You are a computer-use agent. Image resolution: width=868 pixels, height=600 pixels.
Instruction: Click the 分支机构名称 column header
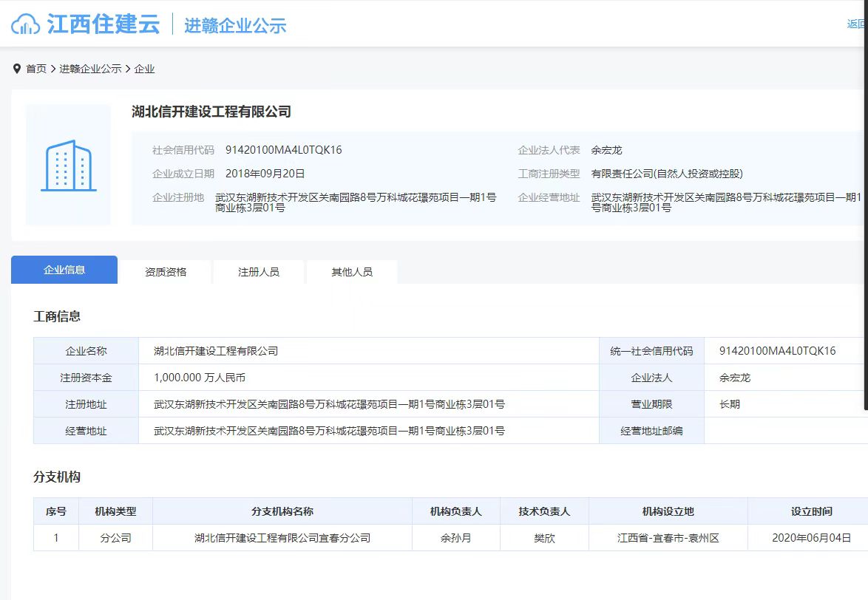click(x=282, y=511)
